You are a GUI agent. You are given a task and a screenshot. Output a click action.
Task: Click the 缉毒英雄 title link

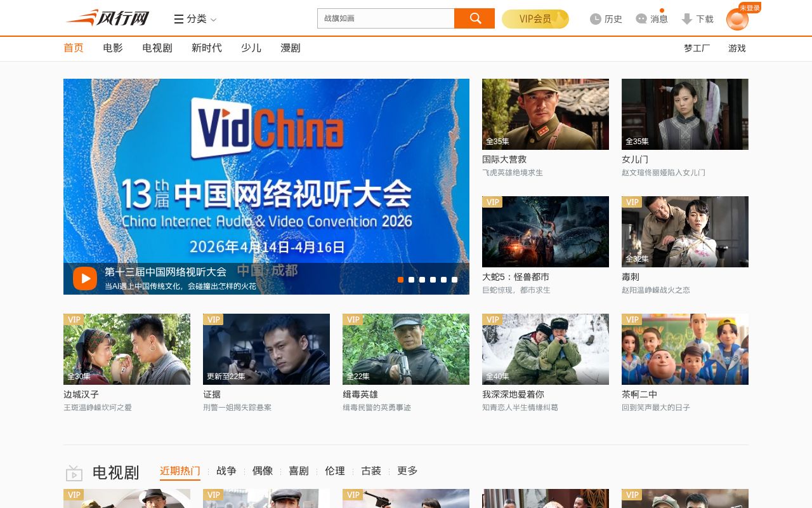[x=360, y=394]
